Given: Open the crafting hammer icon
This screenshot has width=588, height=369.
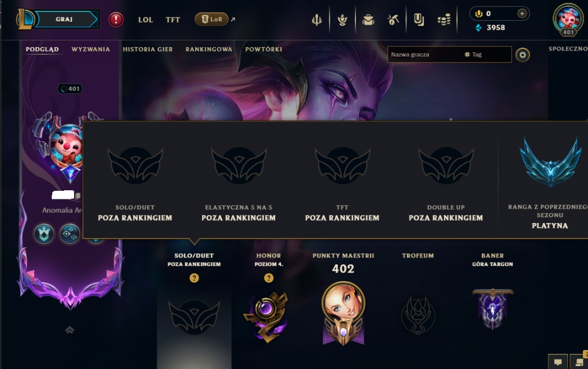Looking at the screenshot, I should 393,20.
